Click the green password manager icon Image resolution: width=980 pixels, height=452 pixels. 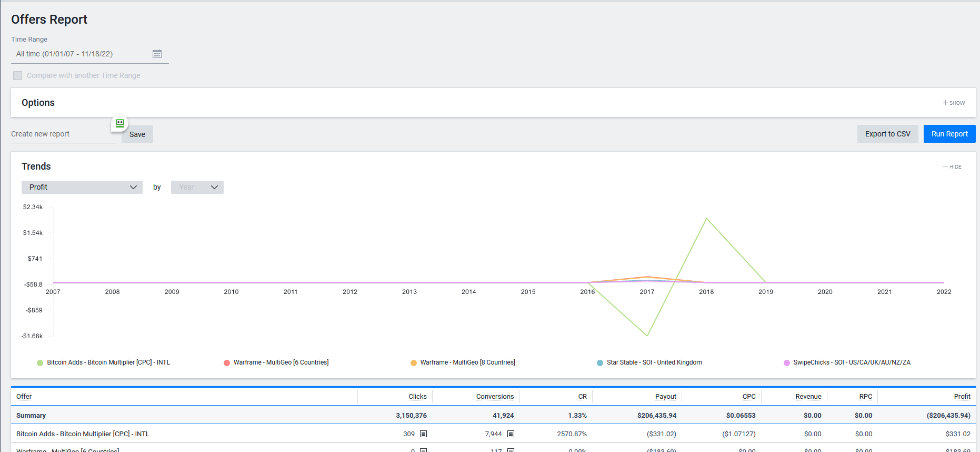pos(120,123)
